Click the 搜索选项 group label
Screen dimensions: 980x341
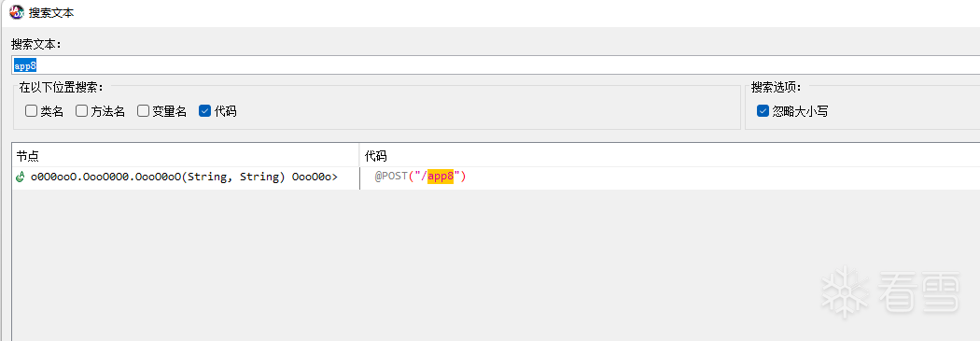pos(776,87)
